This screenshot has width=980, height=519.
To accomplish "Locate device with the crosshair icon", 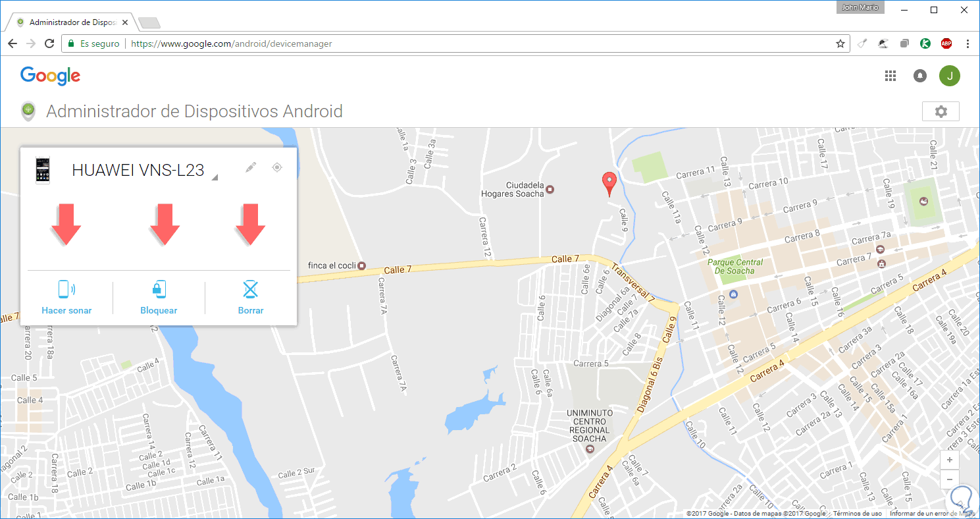I will 277,167.
